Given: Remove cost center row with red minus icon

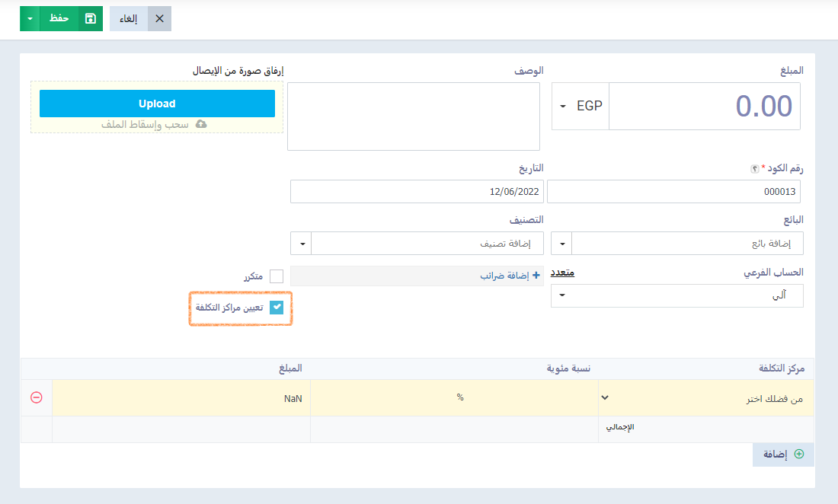Looking at the screenshot, I should (37, 397).
